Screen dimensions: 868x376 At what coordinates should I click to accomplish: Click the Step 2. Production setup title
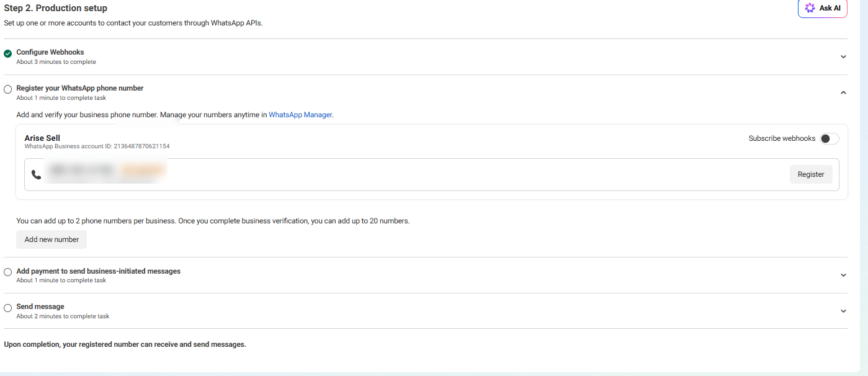tap(56, 8)
